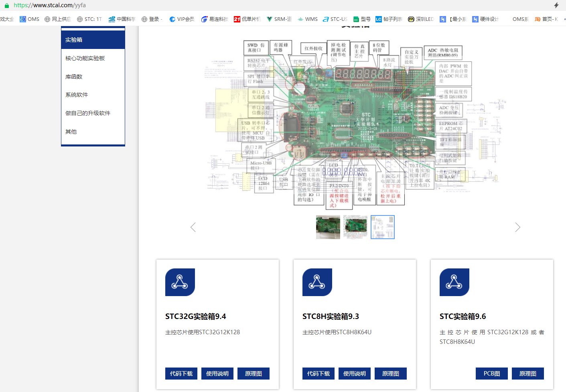Open 做自己的升级软件 sidebar item
Image resolution: width=566 pixels, height=392 pixels.
(x=93, y=113)
